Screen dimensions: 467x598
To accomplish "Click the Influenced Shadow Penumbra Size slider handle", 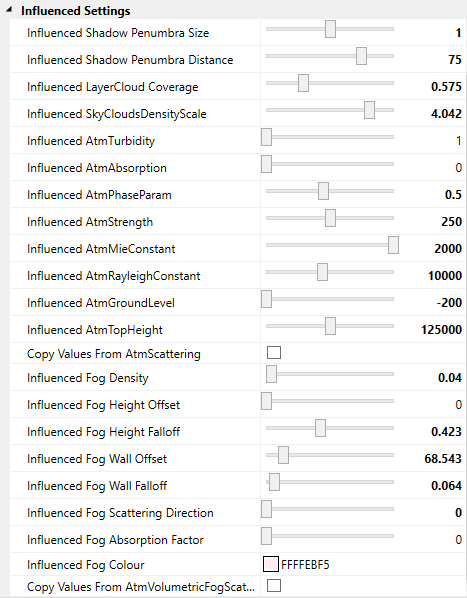I will pos(330,29).
